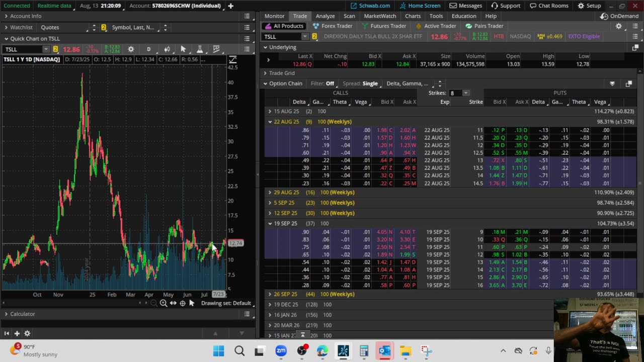Open the Spread: Single dropdown
The width and height of the screenshot is (644, 362).
click(360, 83)
